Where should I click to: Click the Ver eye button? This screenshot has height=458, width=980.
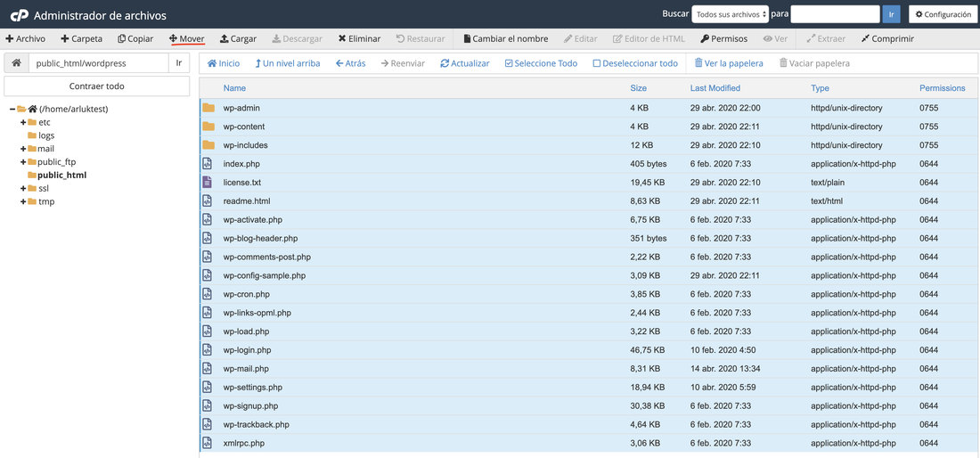(x=775, y=38)
